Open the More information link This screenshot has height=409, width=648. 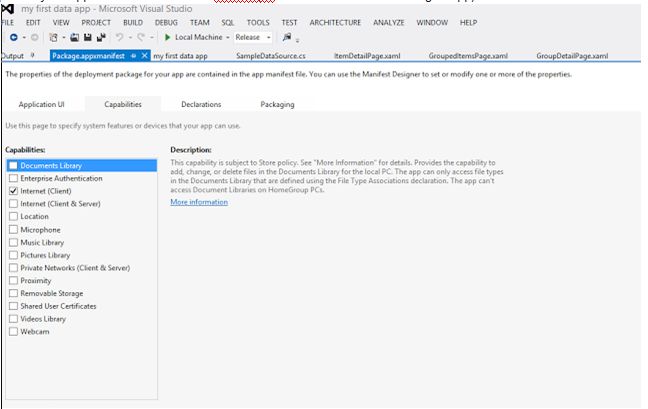click(x=199, y=202)
